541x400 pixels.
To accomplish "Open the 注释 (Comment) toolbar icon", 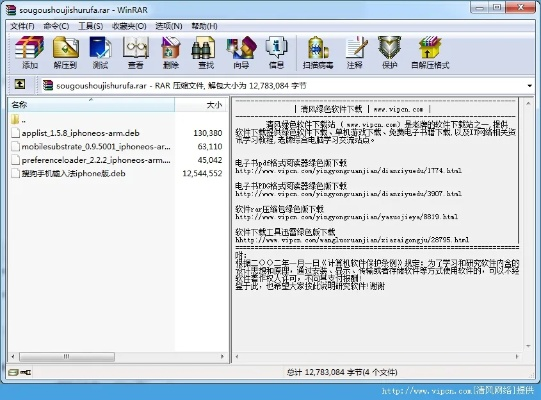I will click(x=355, y=52).
